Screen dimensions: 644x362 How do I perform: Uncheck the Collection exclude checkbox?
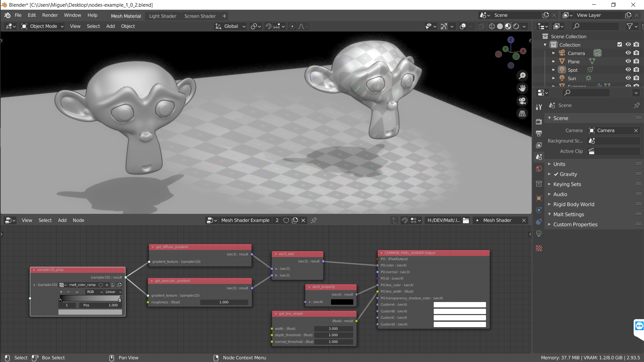620,45
